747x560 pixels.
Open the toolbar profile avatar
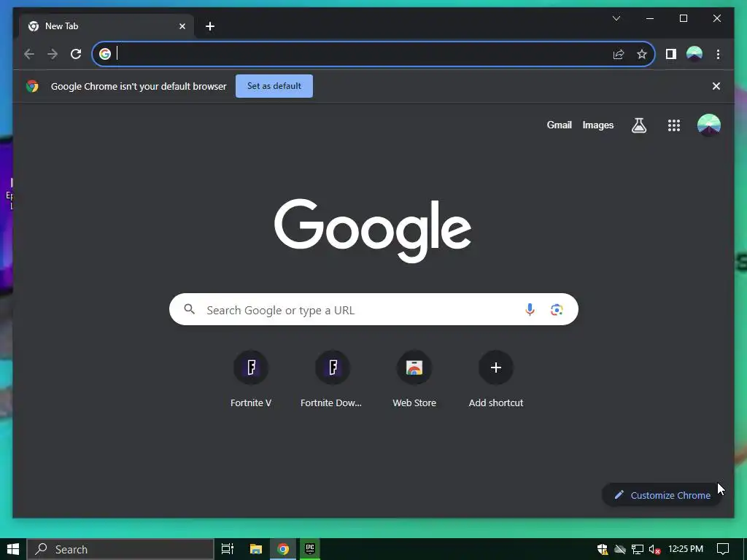694,54
